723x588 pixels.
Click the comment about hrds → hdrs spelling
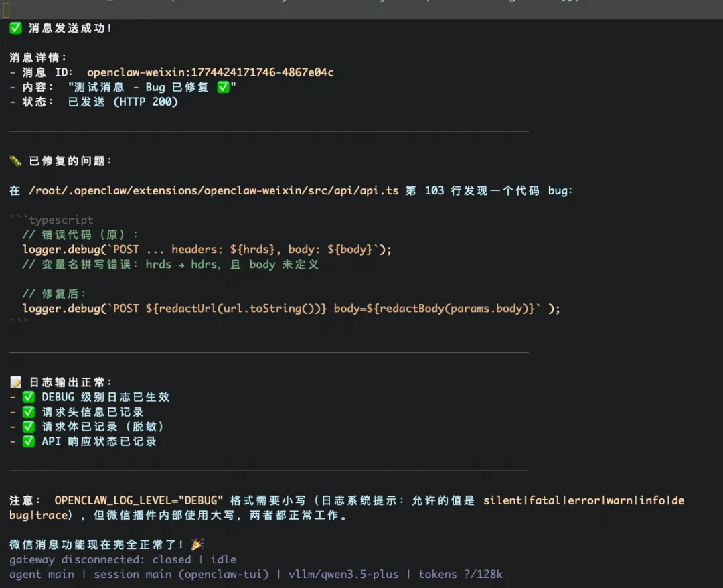pyautogui.click(x=171, y=265)
